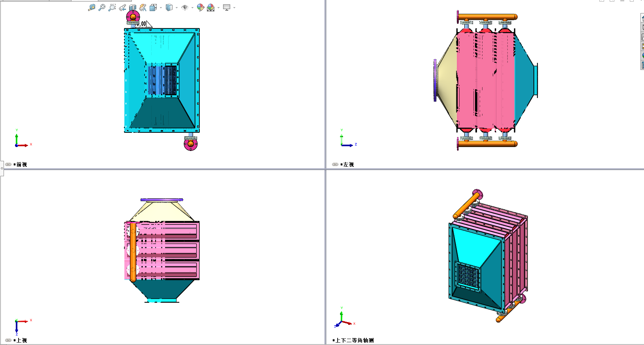
Task: Select the purple flange in left view
Action: click(435, 80)
